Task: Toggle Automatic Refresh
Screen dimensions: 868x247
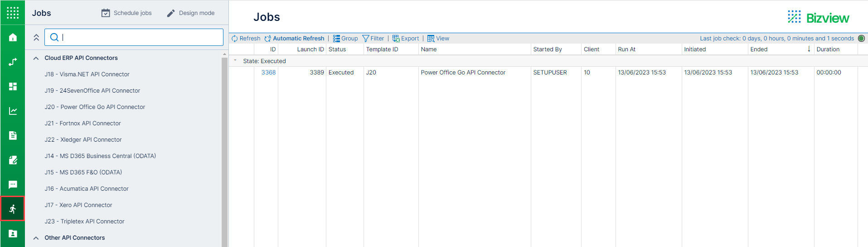Action: [x=295, y=39]
